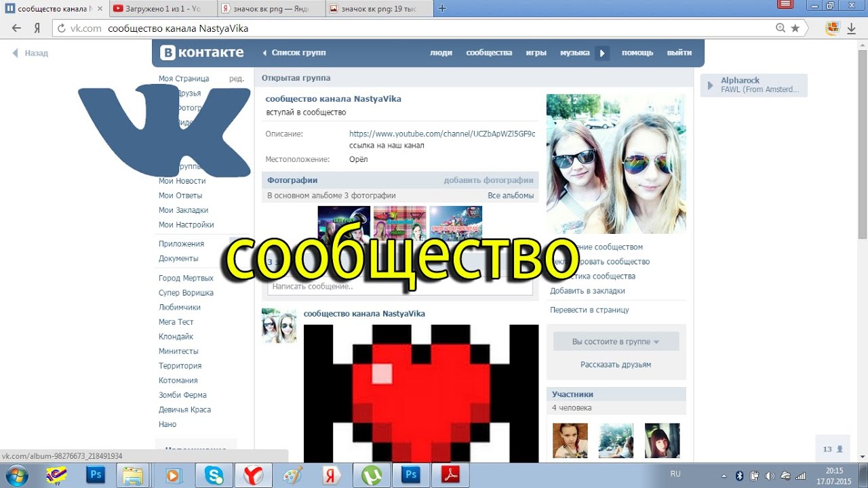Open 'Мои Новости' in the left menu
This screenshot has height=488, width=868.
[x=182, y=181]
